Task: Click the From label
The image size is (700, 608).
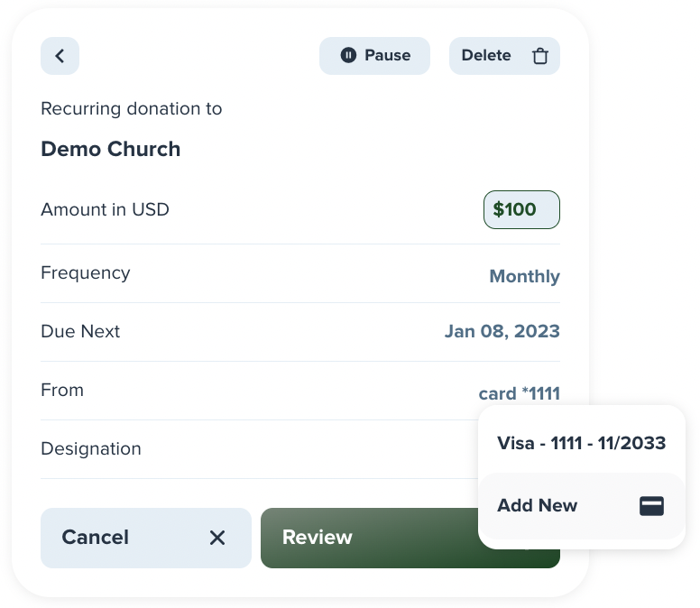Action: [x=62, y=391]
